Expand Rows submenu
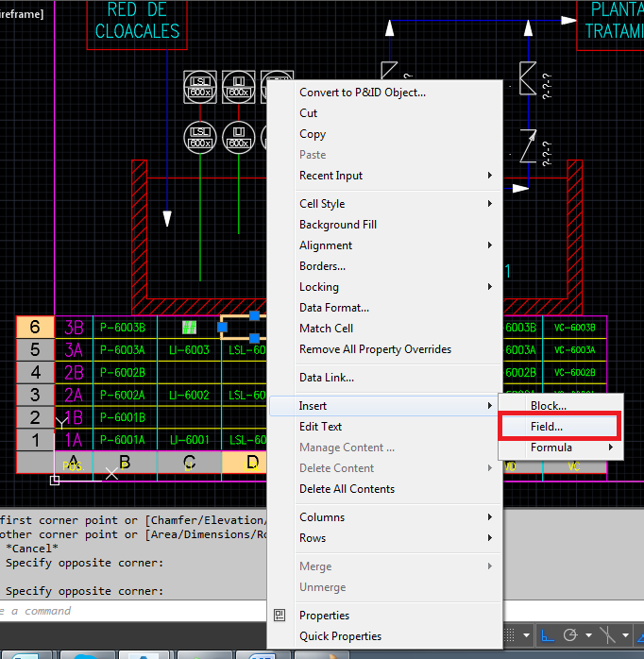Screen dimensions: 644x659 point(385,538)
